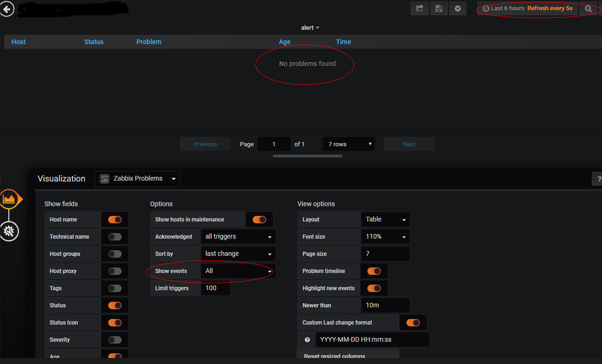Toggle off the Host name field
Image resolution: width=602 pixels, height=364 pixels.
115,219
